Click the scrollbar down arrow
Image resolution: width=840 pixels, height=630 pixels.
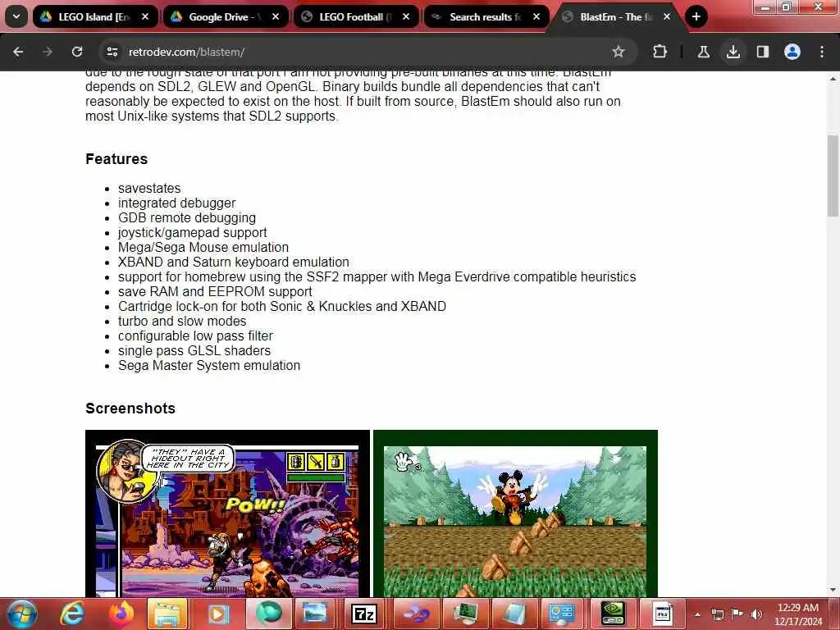pos(833,590)
